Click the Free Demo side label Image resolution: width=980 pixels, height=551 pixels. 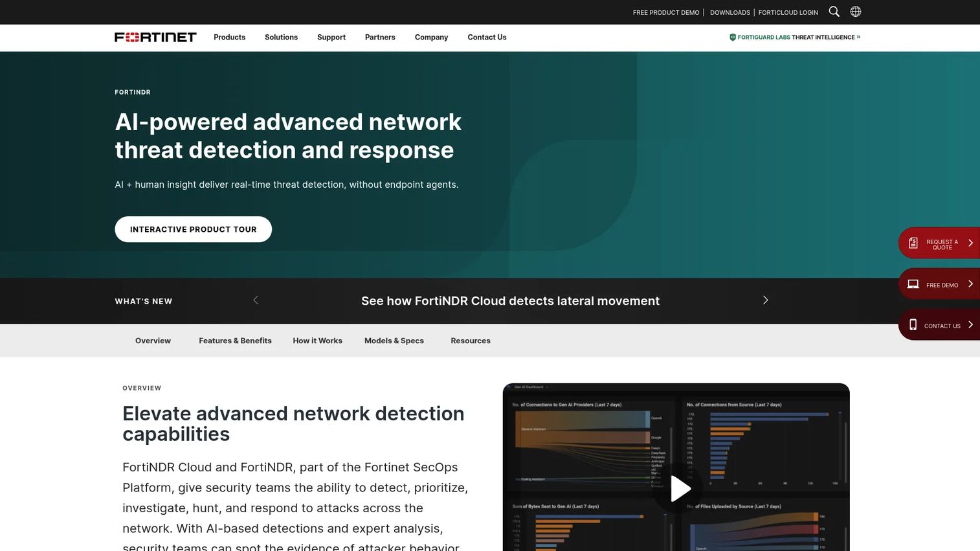click(x=942, y=286)
